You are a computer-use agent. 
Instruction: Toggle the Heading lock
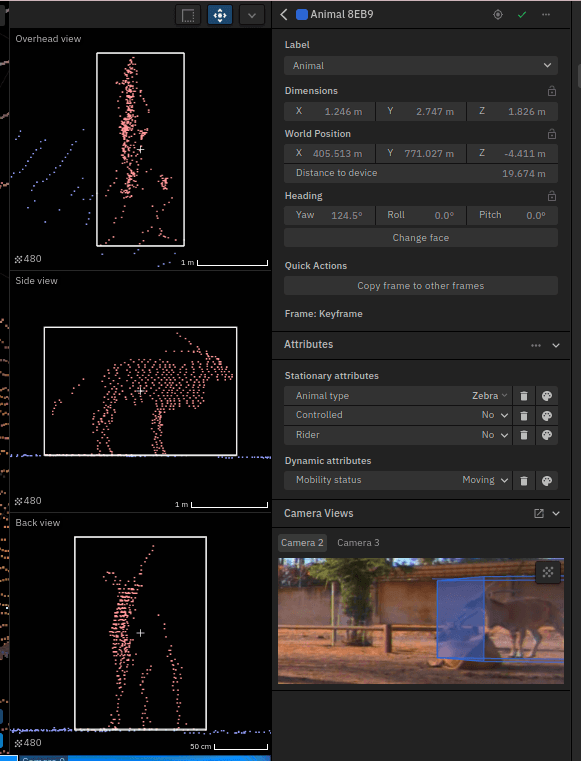(x=552, y=196)
